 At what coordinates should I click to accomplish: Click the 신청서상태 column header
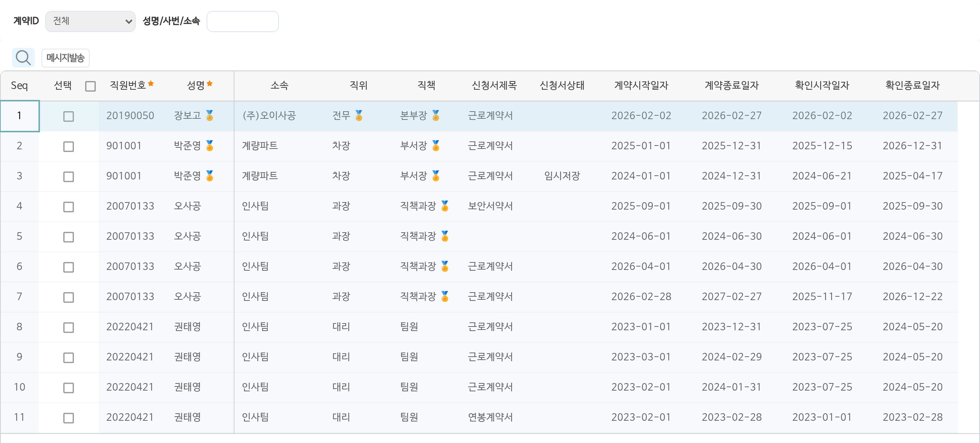click(562, 85)
